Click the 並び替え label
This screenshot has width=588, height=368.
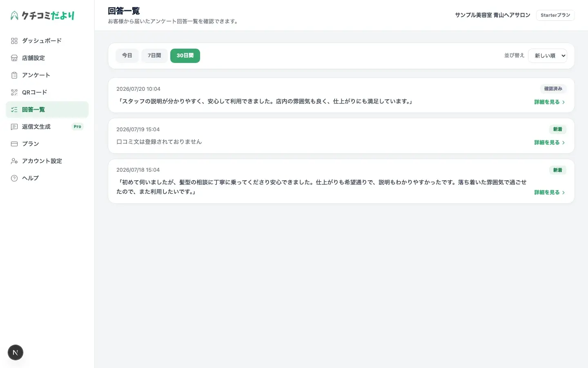(514, 56)
